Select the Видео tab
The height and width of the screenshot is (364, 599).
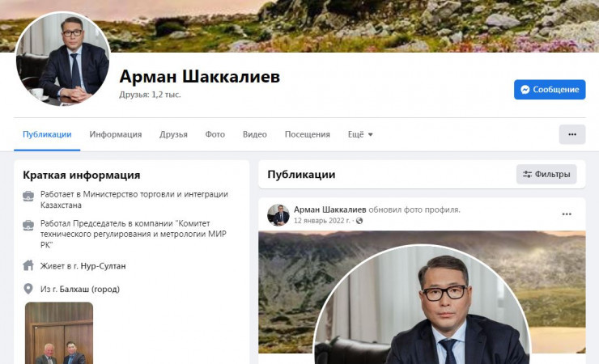coord(254,134)
